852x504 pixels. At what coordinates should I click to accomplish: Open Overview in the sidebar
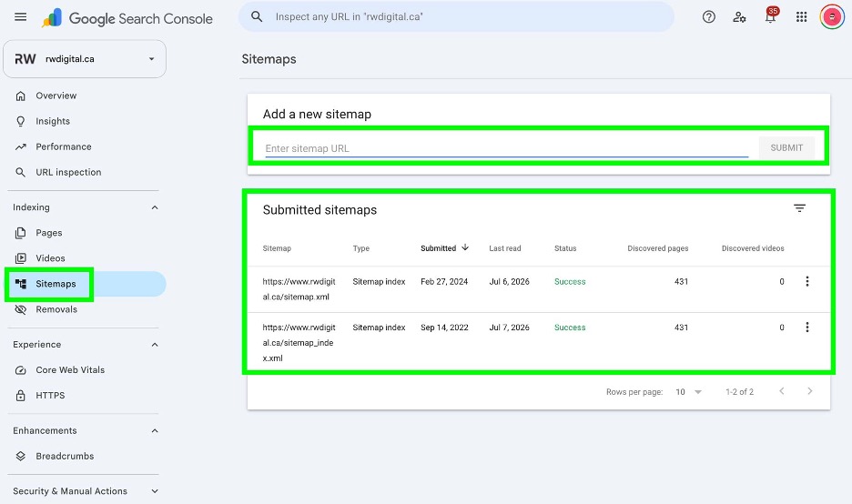tap(56, 96)
